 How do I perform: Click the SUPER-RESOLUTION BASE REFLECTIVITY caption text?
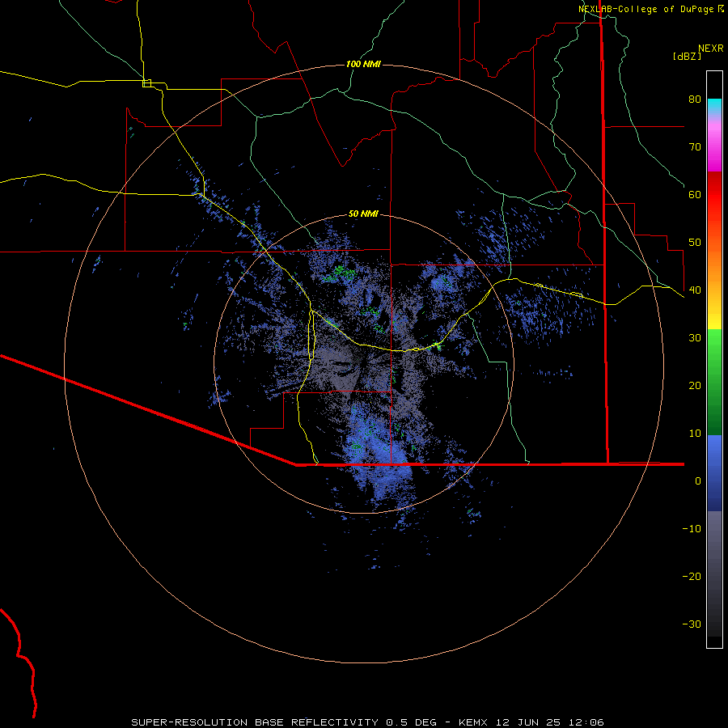point(255,722)
